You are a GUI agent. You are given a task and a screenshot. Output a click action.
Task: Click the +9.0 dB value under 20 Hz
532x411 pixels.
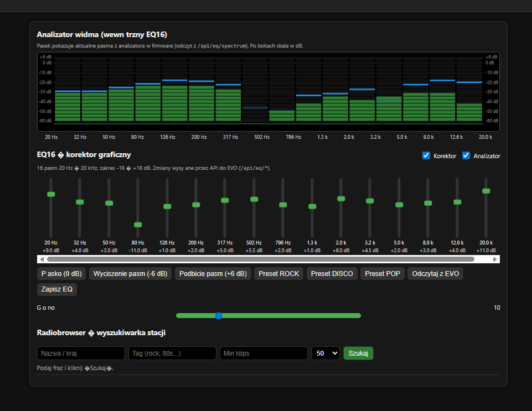click(x=51, y=251)
